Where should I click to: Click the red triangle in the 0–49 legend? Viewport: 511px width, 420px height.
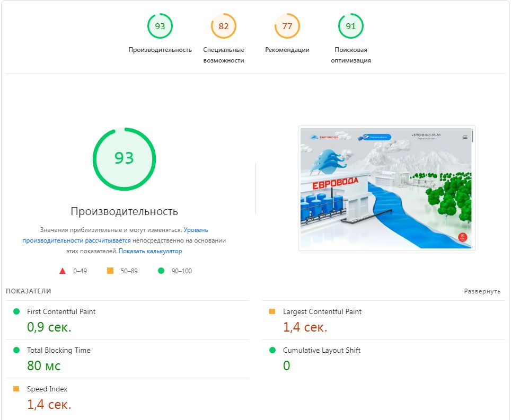pyautogui.click(x=63, y=271)
